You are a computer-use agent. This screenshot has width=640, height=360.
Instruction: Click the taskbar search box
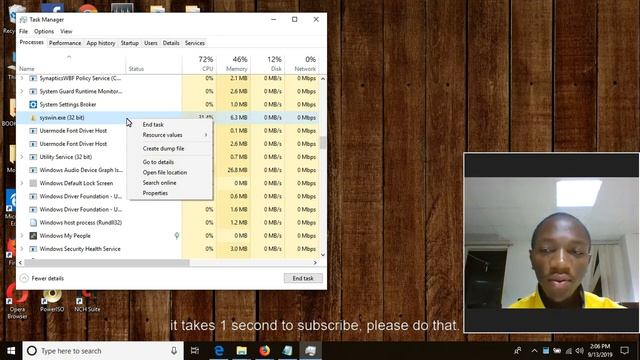(x=103, y=351)
